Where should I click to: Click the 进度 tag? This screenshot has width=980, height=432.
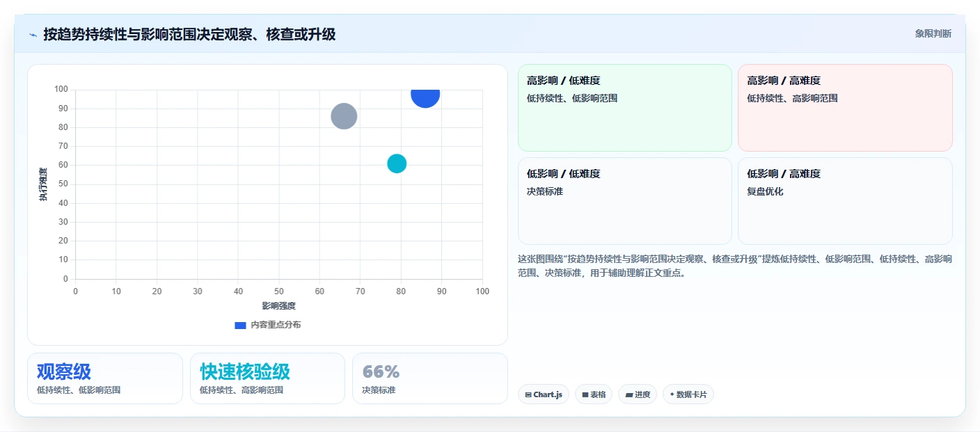638,394
